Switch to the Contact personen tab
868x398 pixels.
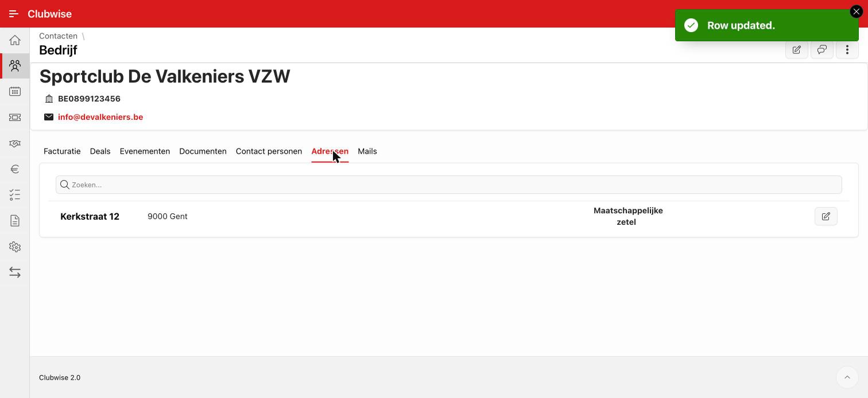click(x=269, y=151)
